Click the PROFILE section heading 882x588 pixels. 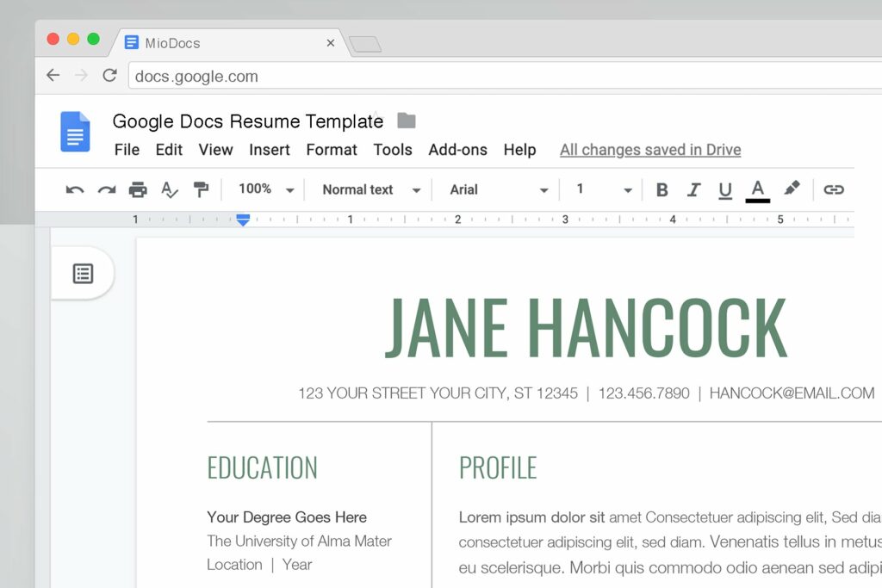pos(498,467)
